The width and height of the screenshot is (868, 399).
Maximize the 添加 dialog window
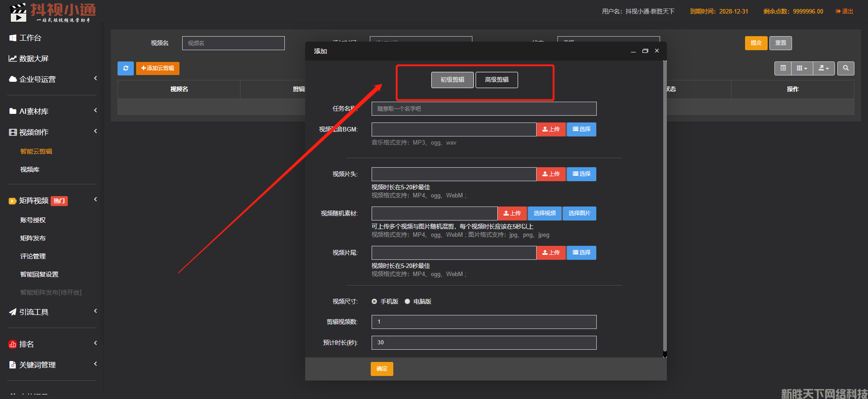pyautogui.click(x=645, y=51)
